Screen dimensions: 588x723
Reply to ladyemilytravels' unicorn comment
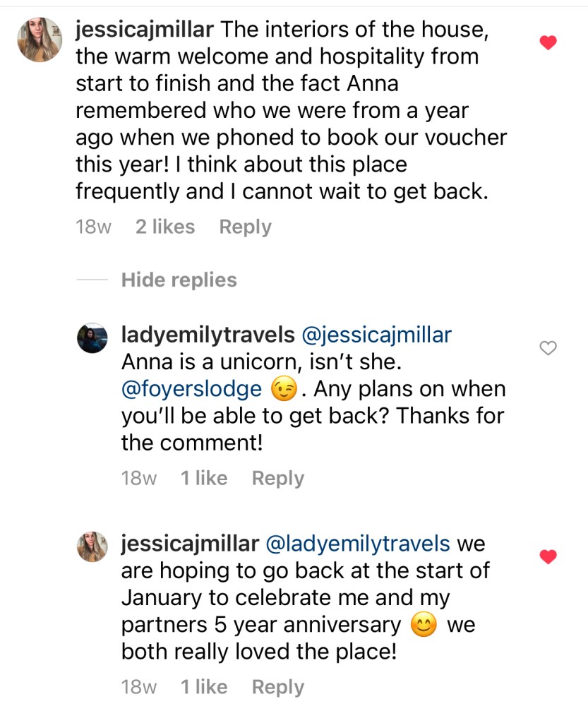pyautogui.click(x=277, y=478)
